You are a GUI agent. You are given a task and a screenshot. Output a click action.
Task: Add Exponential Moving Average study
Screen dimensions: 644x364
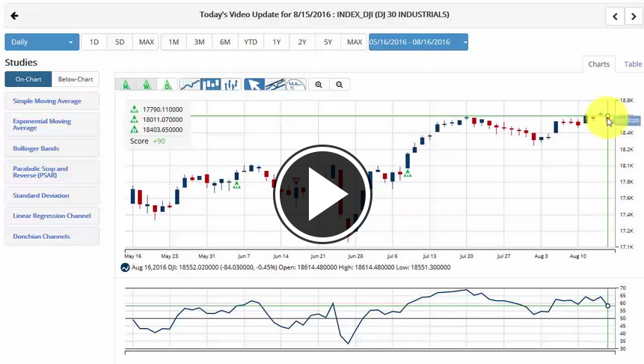click(52, 124)
